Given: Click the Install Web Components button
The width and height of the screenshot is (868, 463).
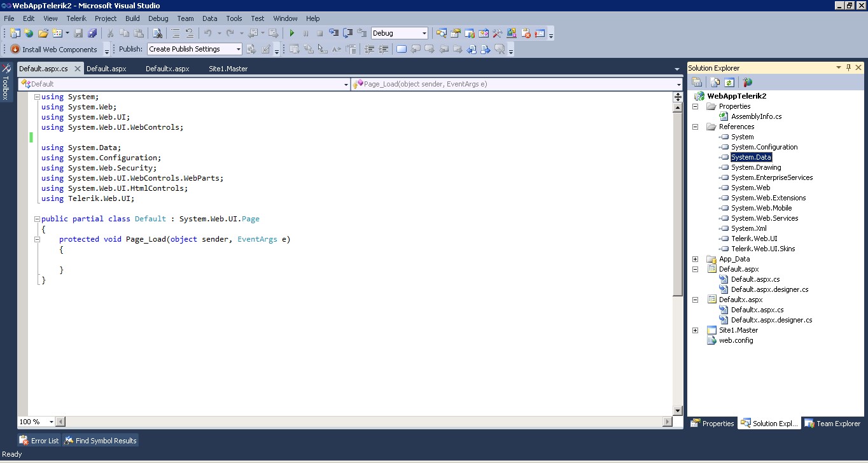Looking at the screenshot, I should [x=54, y=49].
